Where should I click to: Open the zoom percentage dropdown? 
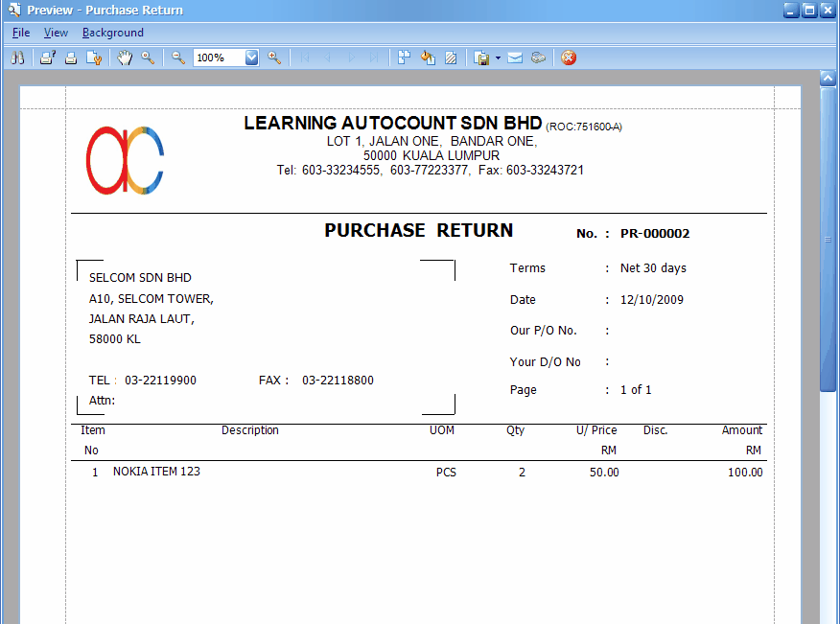point(250,58)
